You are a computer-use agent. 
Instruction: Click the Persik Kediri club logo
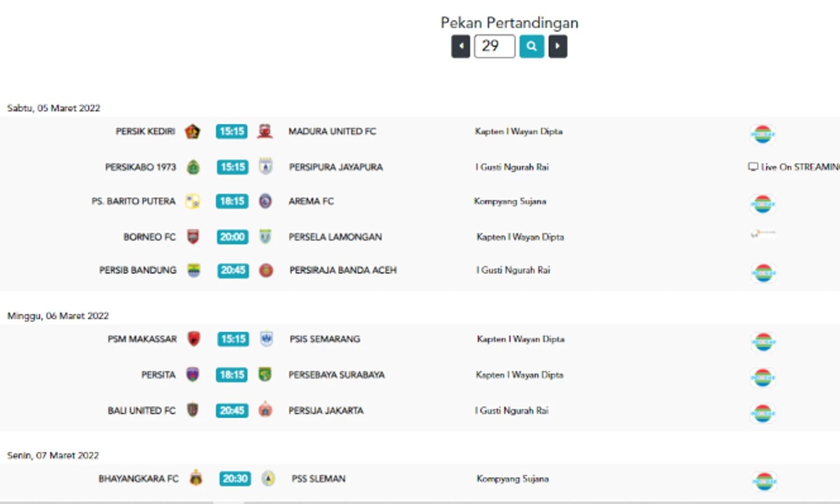click(x=192, y=132)
